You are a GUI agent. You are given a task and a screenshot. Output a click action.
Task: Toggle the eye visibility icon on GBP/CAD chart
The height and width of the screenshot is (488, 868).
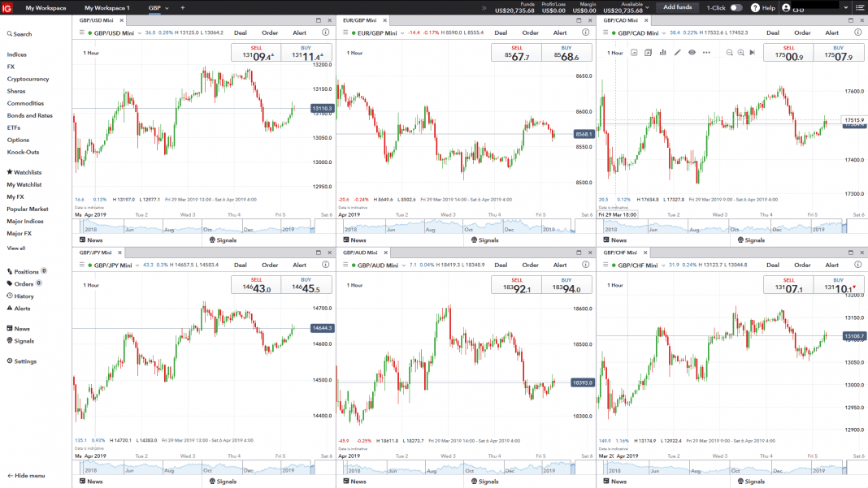coord(692,52)
